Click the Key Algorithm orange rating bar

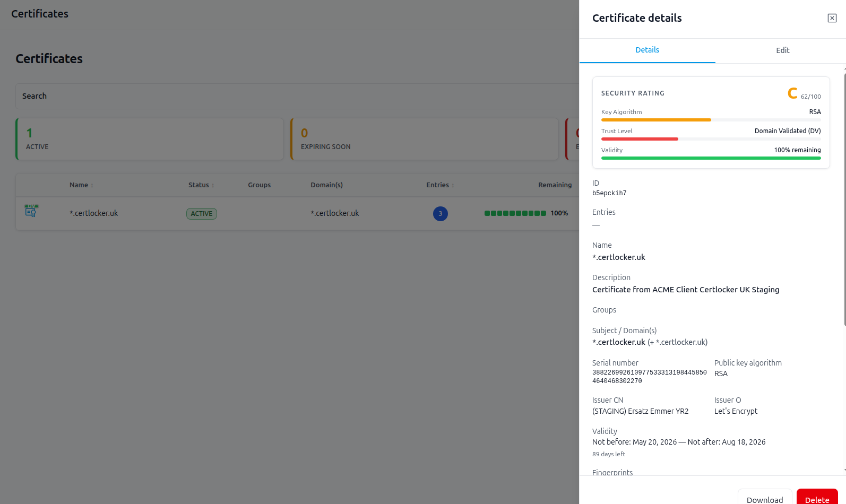coord(656,120)
